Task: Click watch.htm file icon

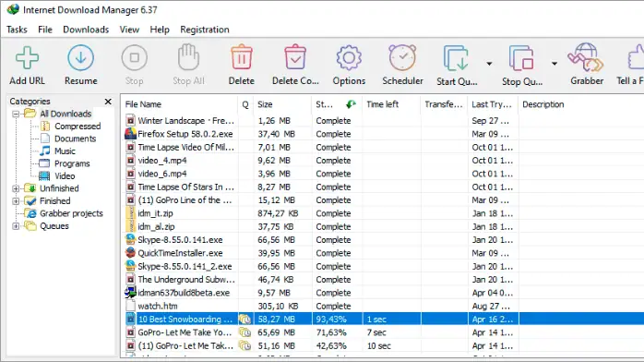Action: [131, 306]
